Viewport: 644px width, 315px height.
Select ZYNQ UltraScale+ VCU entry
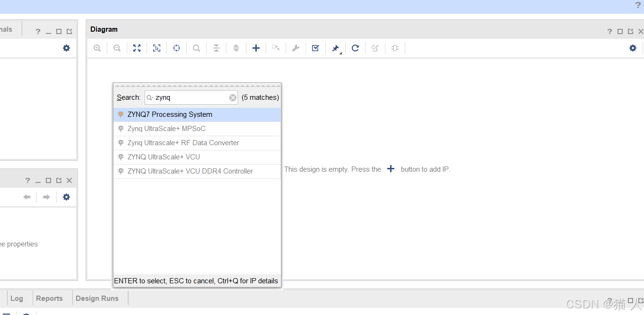click(x=197, y=157)
